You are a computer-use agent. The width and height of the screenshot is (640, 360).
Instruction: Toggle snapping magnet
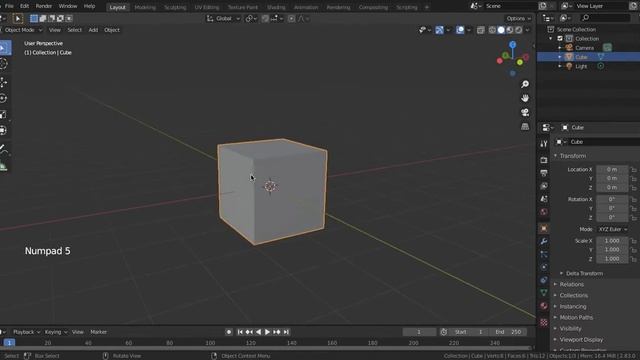point(265,18)
